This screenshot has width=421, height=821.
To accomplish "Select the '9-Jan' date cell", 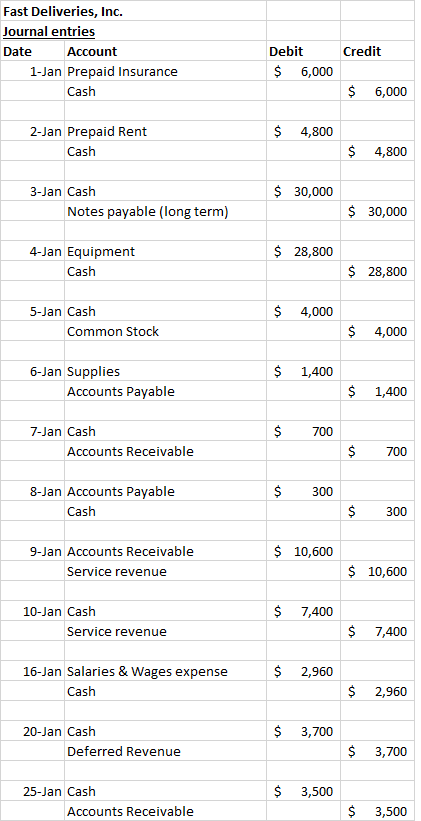I will click(x=33, y=551).
